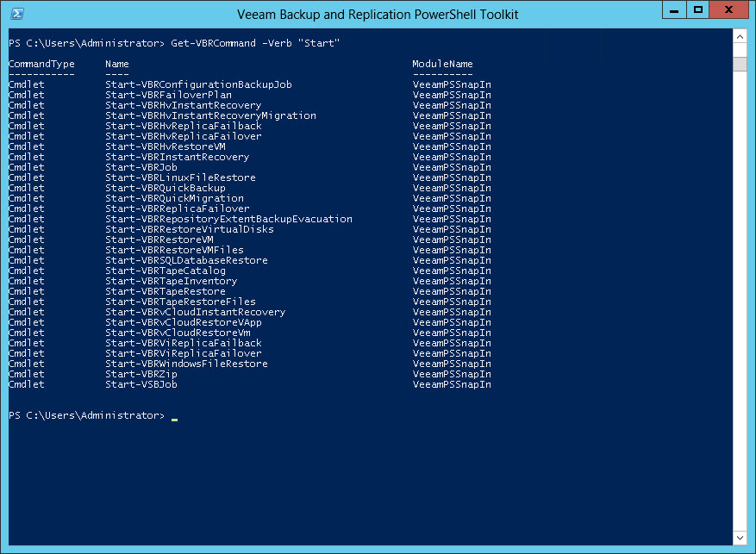Click Start-VBRvCloudInstantRecovery entry
Screen dimensions: 756x554
(196, 312)
